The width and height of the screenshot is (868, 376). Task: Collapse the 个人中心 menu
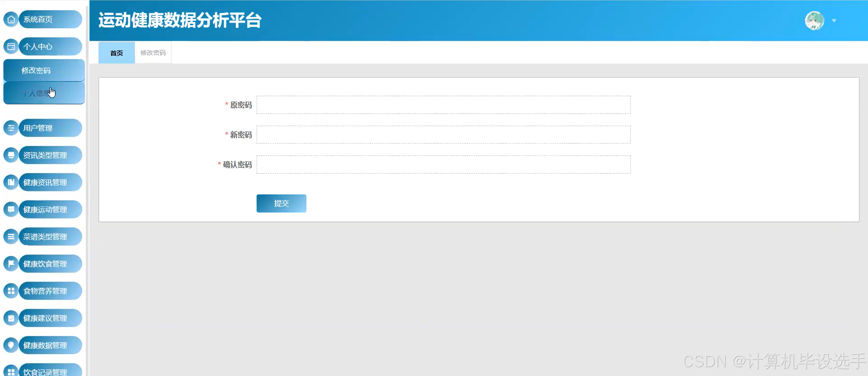point(50,47)
